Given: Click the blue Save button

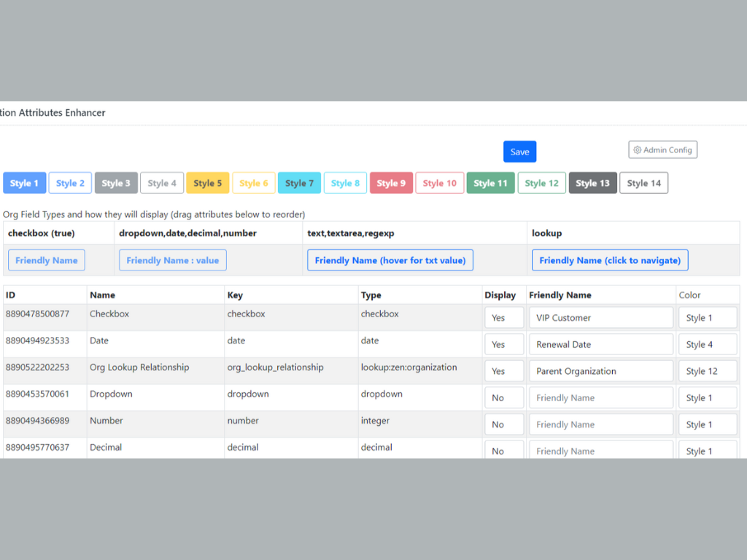Looking at the screenshot, I should (x=519, y=152).
